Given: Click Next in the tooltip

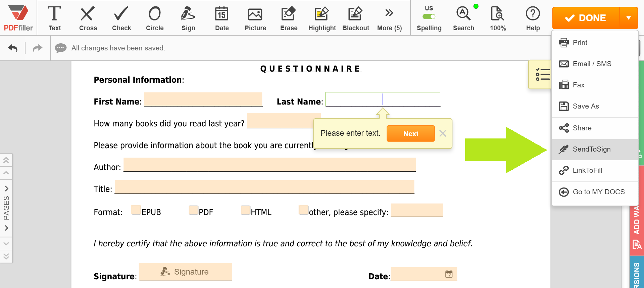Looking at the screenshot, I should [410, 133].
